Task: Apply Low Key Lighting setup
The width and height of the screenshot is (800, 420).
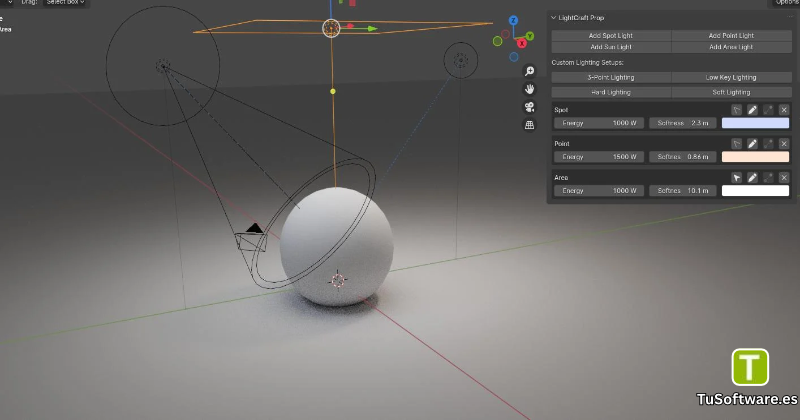Action: pos(731,78)
